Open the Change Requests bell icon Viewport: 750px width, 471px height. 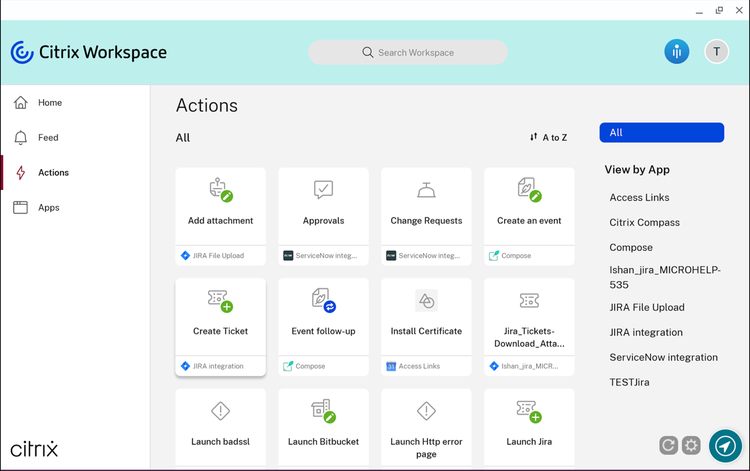(426, 190)
